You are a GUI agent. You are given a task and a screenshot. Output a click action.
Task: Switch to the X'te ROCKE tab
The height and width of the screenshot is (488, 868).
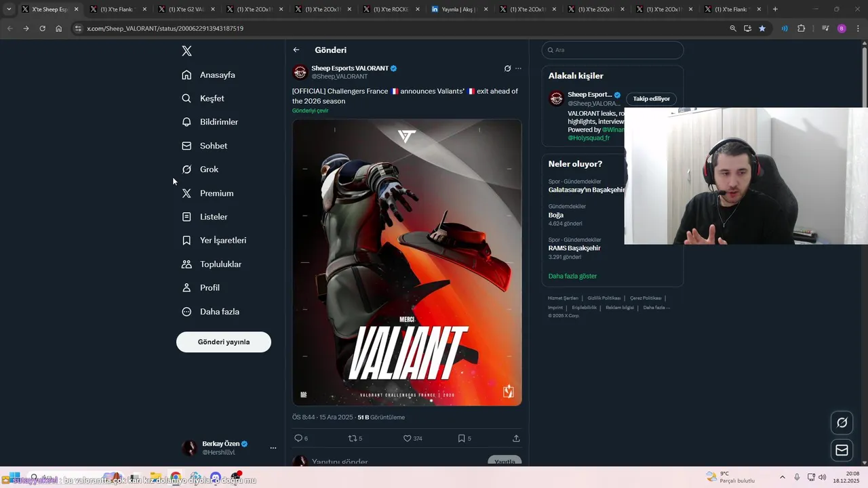(x=391, y=9)
